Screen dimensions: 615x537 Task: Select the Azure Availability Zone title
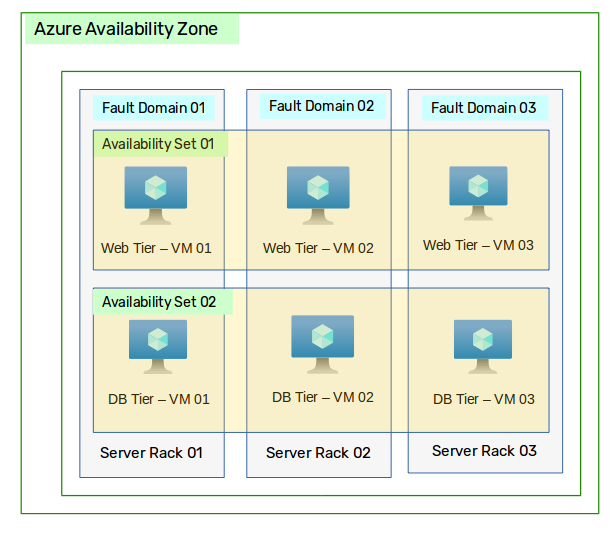[x=126, y=29]
